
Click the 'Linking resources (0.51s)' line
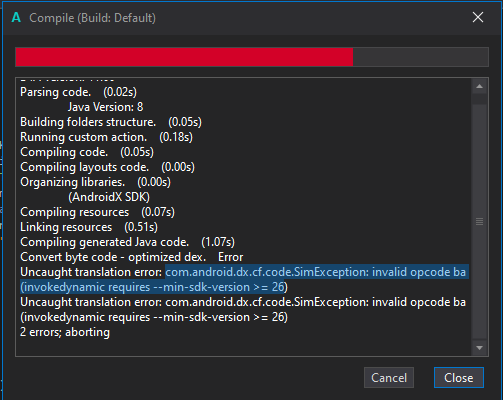[x=89, y=227]
